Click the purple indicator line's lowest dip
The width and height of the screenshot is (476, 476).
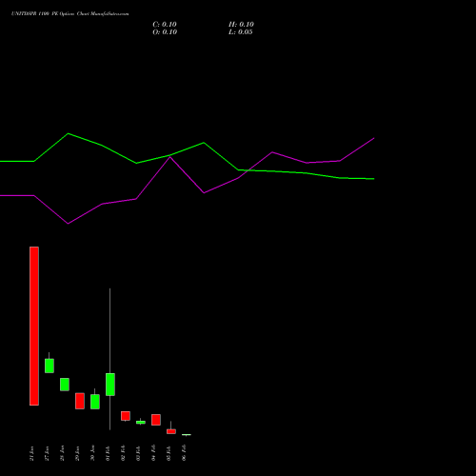click(68, 224)
